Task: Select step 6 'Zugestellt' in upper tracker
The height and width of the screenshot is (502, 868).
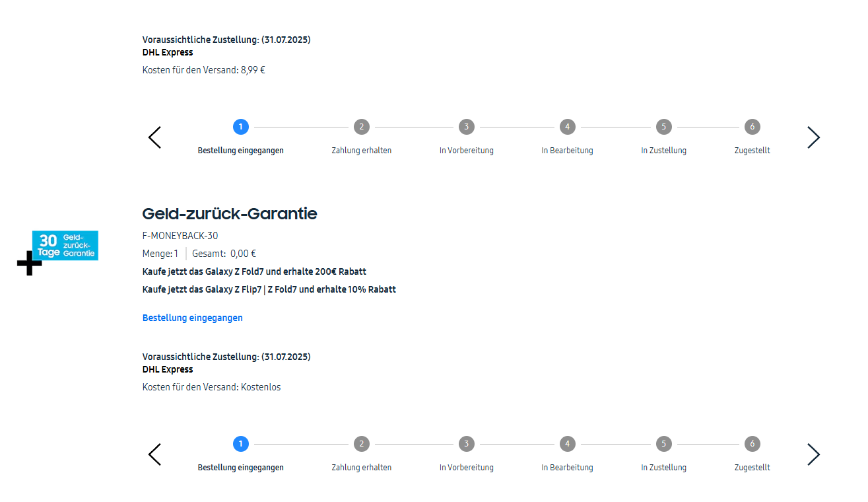Action: (752, 127)
